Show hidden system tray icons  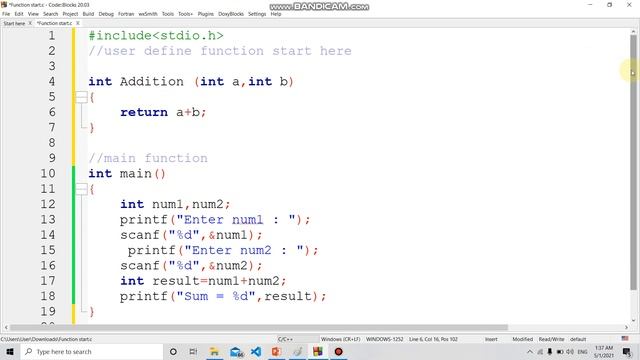click(530, 351)
